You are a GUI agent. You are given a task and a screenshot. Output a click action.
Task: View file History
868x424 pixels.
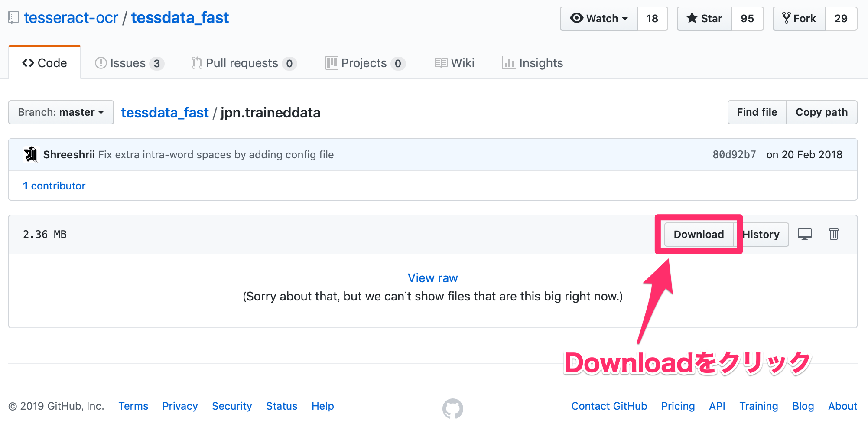click(761, 235)
